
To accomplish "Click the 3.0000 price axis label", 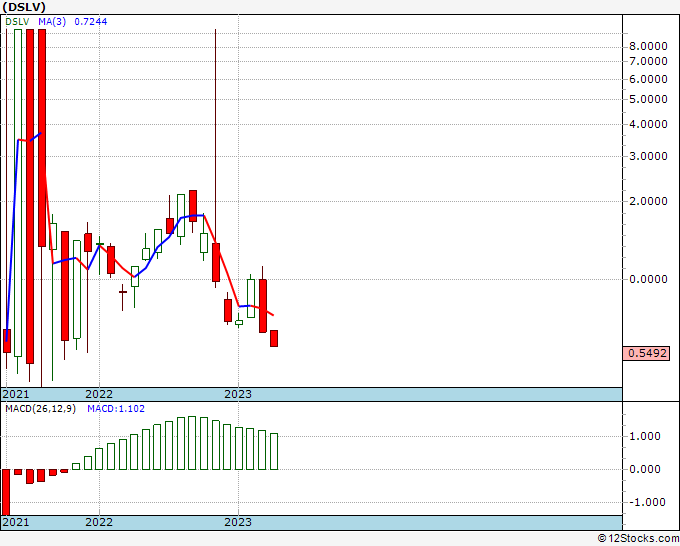I will pyautogui.click(x=648, y=157).
